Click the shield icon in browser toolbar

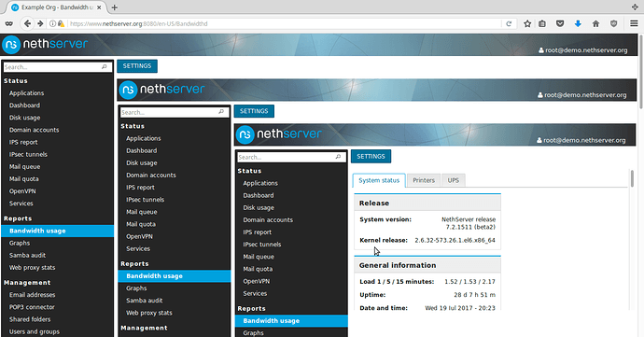pos(613,24)
